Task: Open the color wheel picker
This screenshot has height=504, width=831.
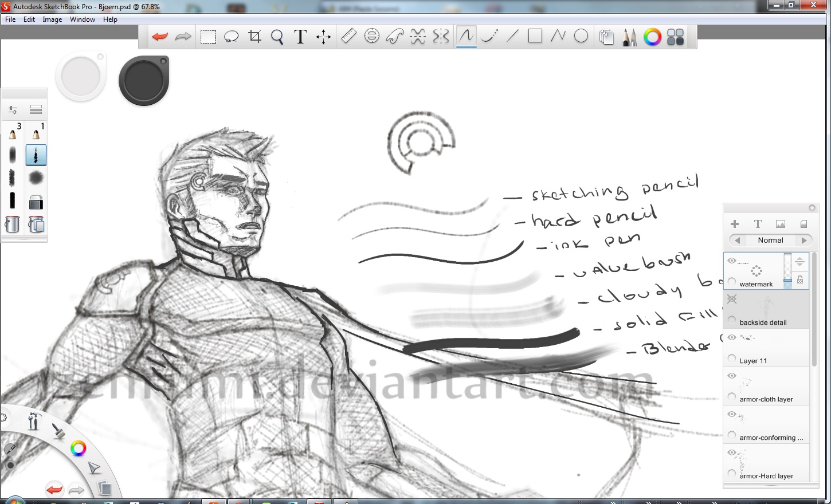Action: pyautogui.click(x=652, y=36)
